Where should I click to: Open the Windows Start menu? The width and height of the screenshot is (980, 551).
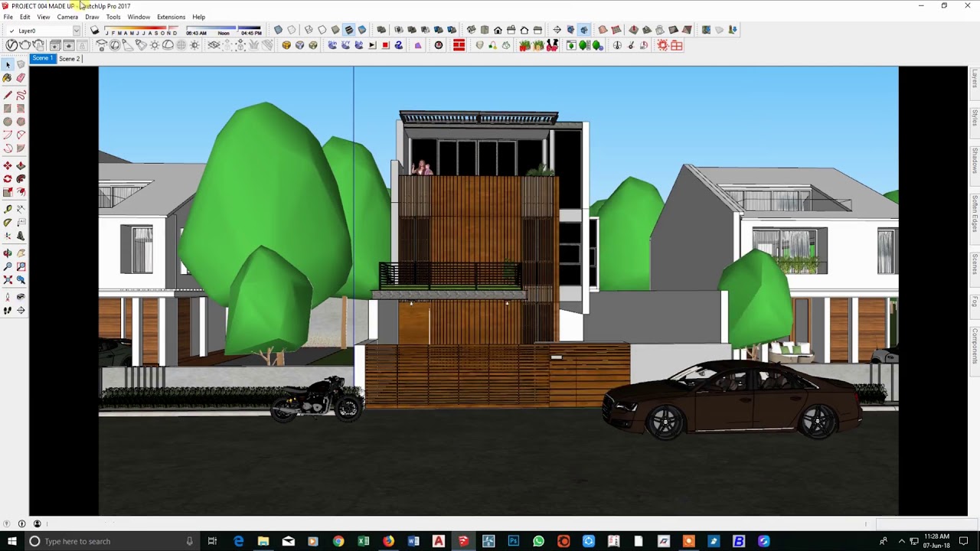click(x=11, y=541)
